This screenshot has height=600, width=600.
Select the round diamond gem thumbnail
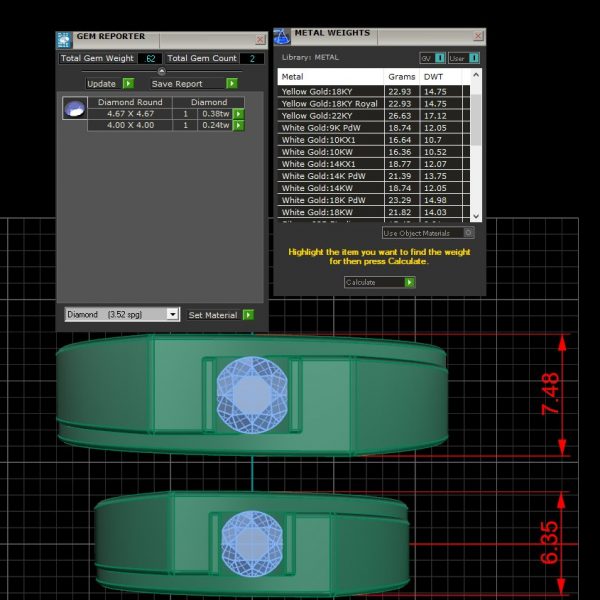tap(75, 108)
